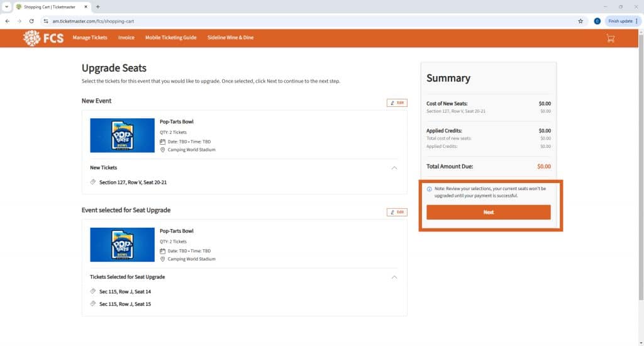Open Mobile Ticketing Guide
Viewport: 644px width, 346px height.
[x=171, y=37]
